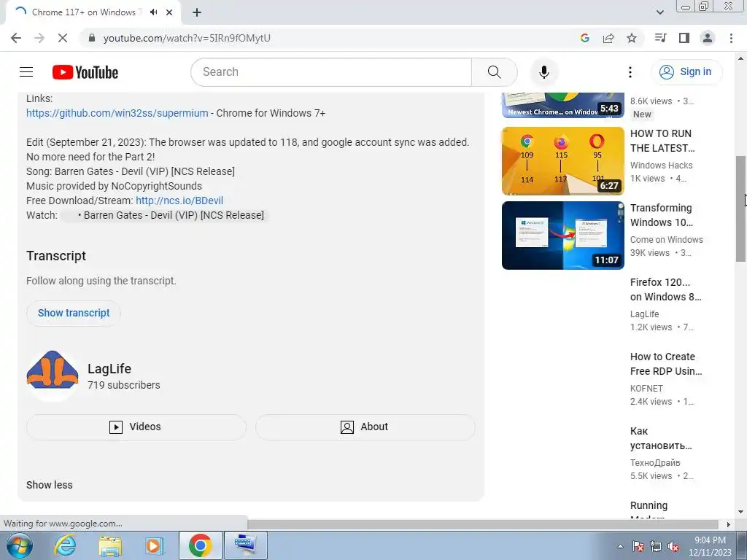Expand the tab search chevron
This screenshot has width=747, height=560.
tap(659, 12)
